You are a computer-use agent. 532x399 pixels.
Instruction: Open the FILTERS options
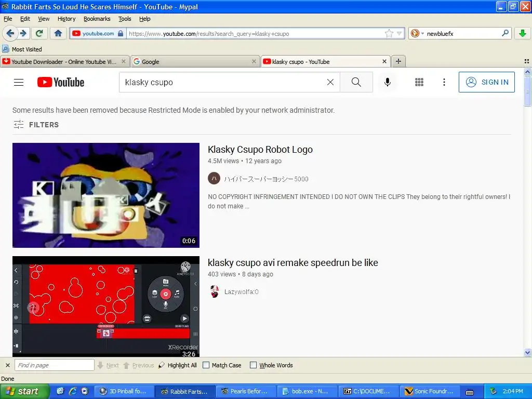36,125
